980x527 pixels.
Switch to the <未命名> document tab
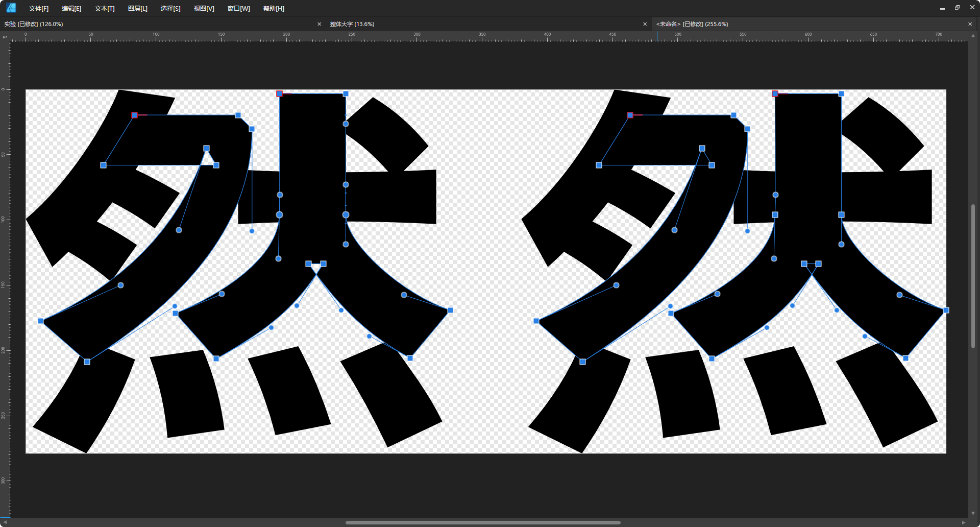[692, 23]
